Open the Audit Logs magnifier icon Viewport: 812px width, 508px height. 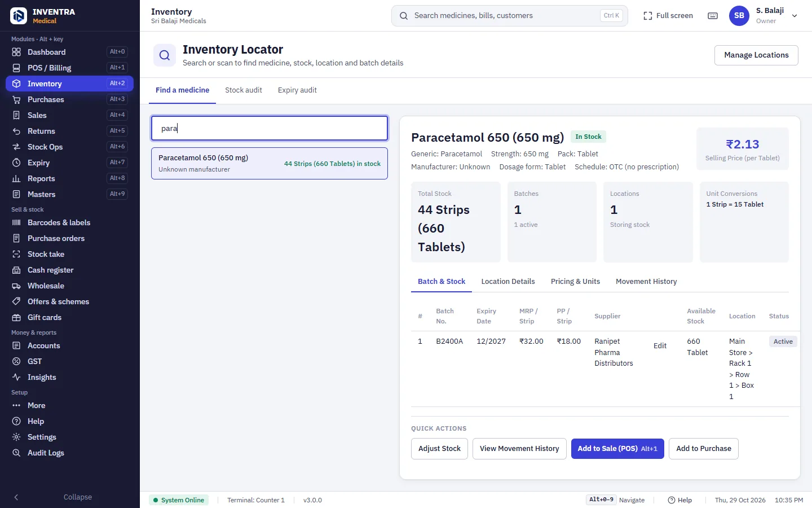[16, 453]
